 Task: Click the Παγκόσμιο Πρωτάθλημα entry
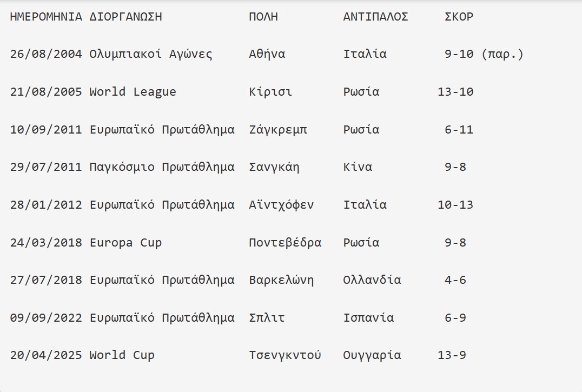pos(162,167)
